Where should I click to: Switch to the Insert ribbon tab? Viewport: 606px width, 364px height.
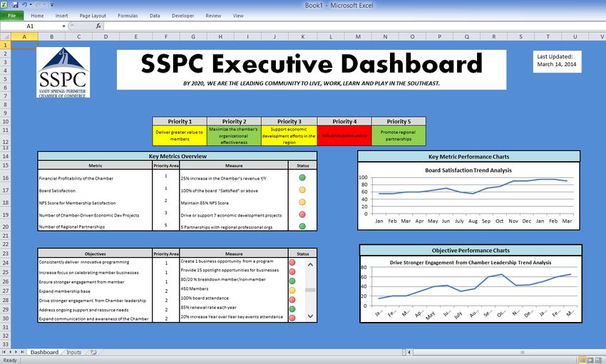tap(61, 16)
